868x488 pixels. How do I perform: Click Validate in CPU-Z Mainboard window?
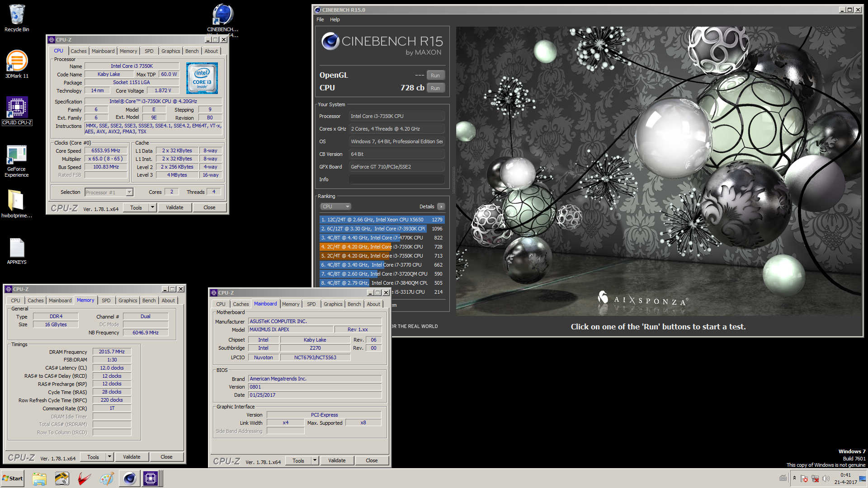coord(337,460)
